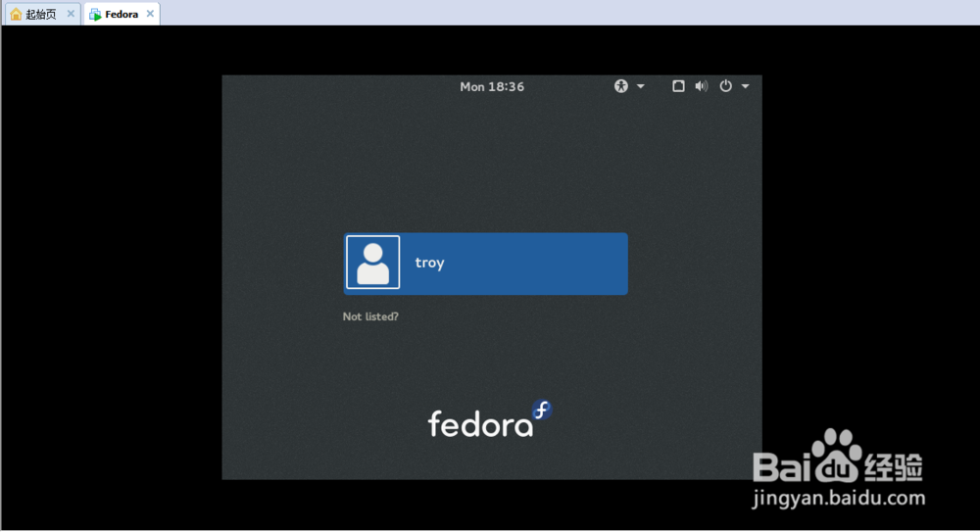This screenshot has height=532, width=980.
Task: Expand the accessibility dropdown arrow
Action: pos(641,86)
